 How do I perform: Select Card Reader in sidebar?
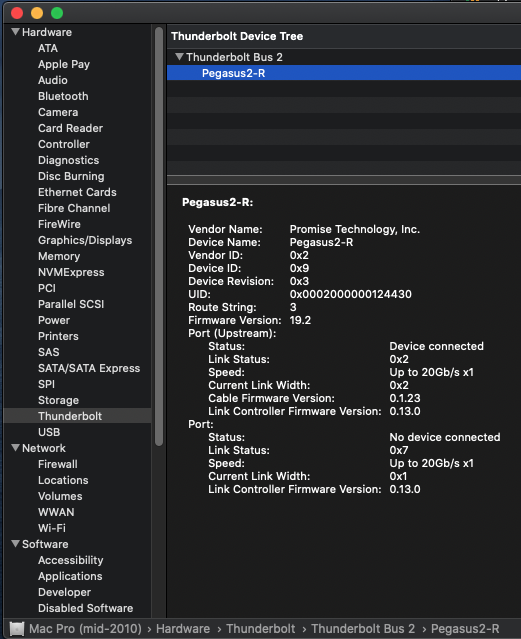(x=70, y=128)
